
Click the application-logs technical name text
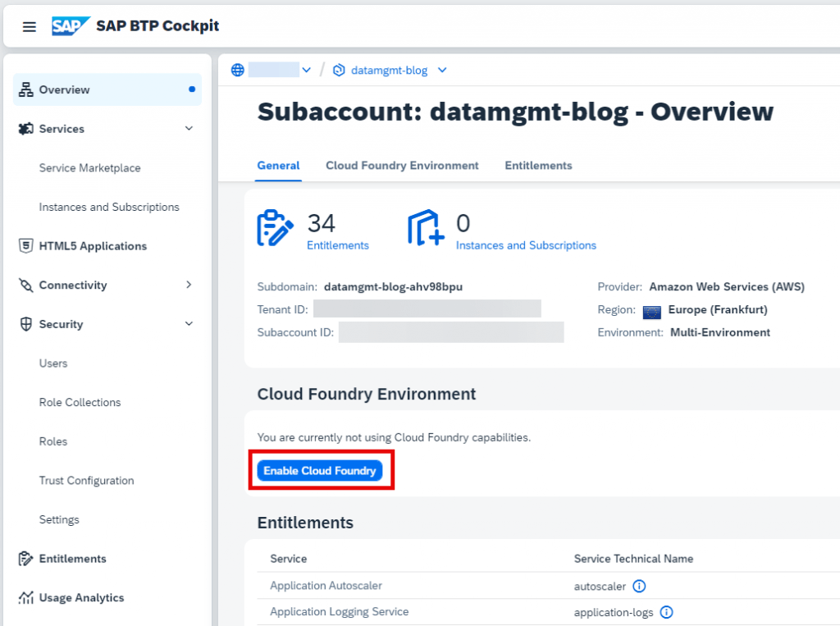pyautogui.click(x=614, y=612)
